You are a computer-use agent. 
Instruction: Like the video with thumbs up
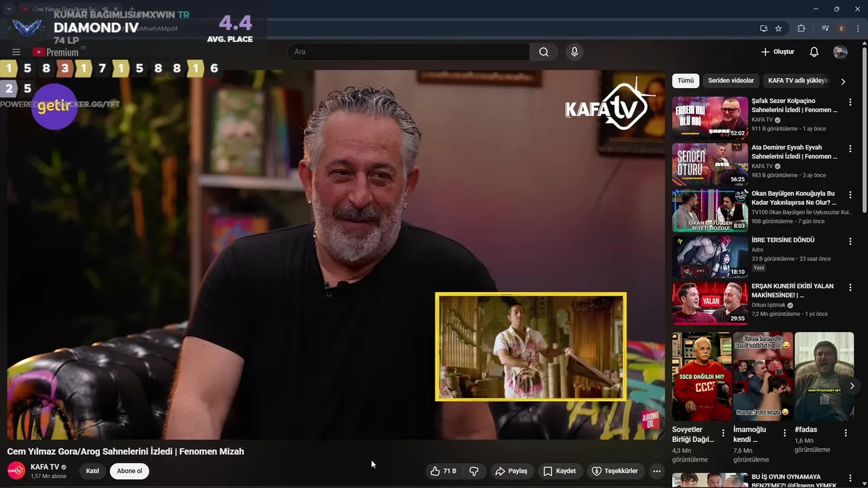pyautogui.click(x=443, y=471)
